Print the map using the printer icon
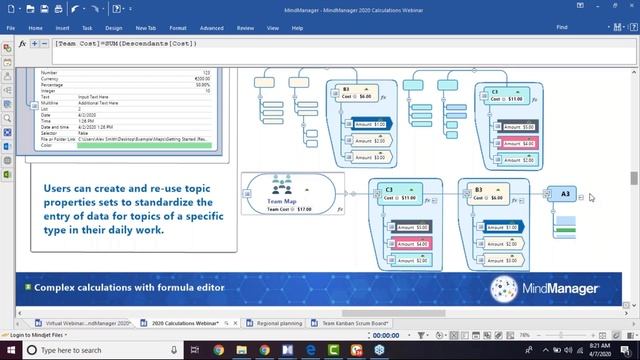The width and height of the screenshot is (640, 360). point(58,9)
